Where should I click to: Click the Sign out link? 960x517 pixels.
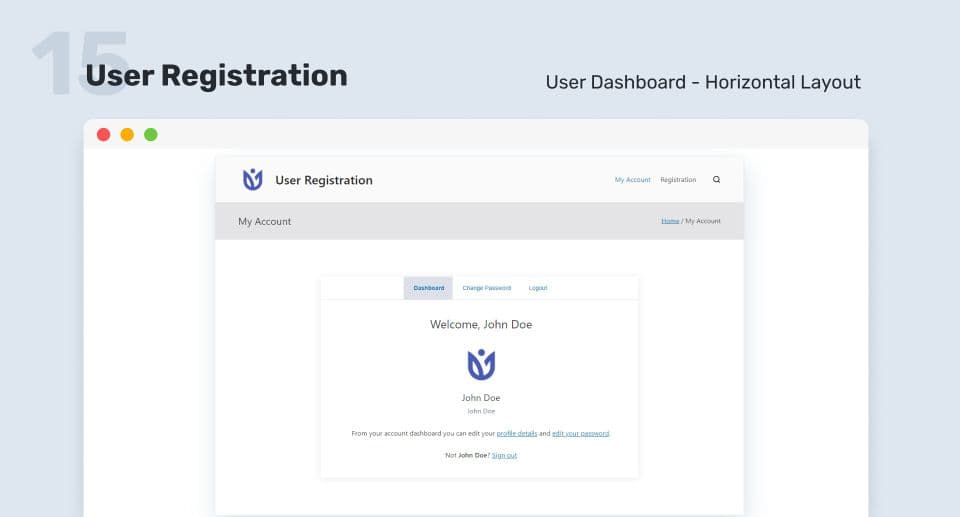click(x=504, y=455)
